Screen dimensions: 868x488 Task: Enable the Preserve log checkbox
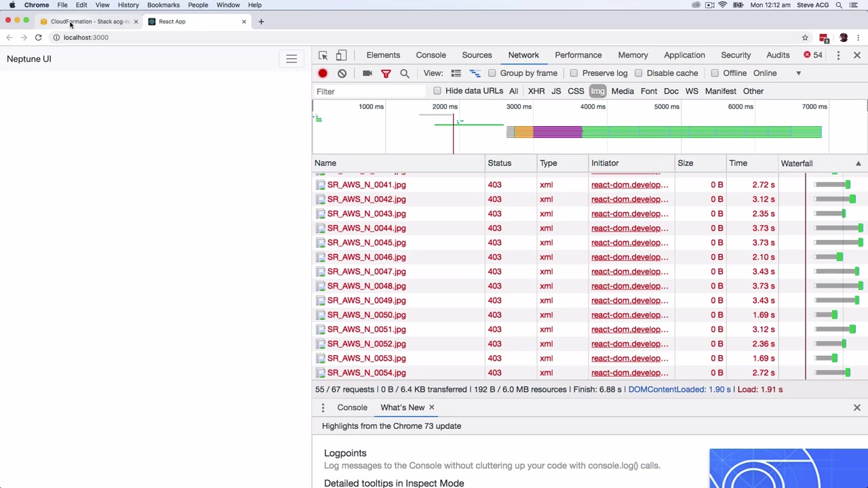pos(574,73)
